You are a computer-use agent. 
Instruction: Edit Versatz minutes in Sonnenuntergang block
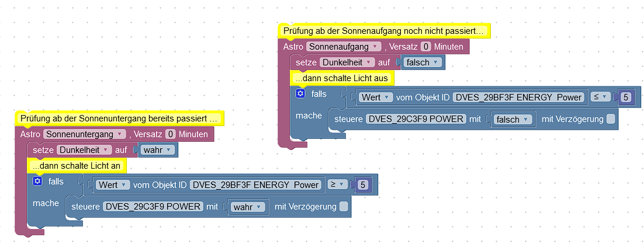pos(171,134)
